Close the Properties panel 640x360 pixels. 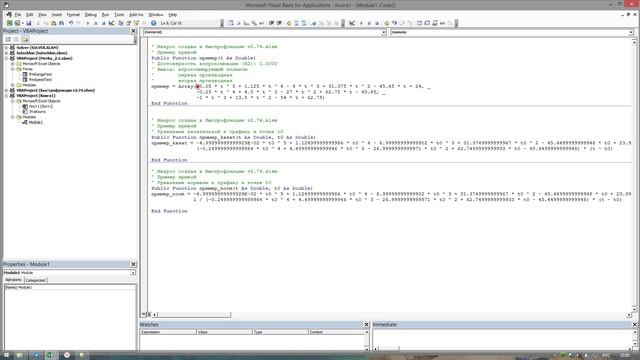click(x=133, y=264)
